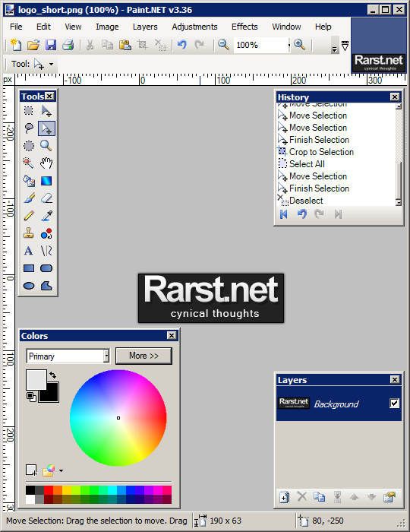Close the History panel
Screen dimensions: 410x532
click(x=395, y=97)
